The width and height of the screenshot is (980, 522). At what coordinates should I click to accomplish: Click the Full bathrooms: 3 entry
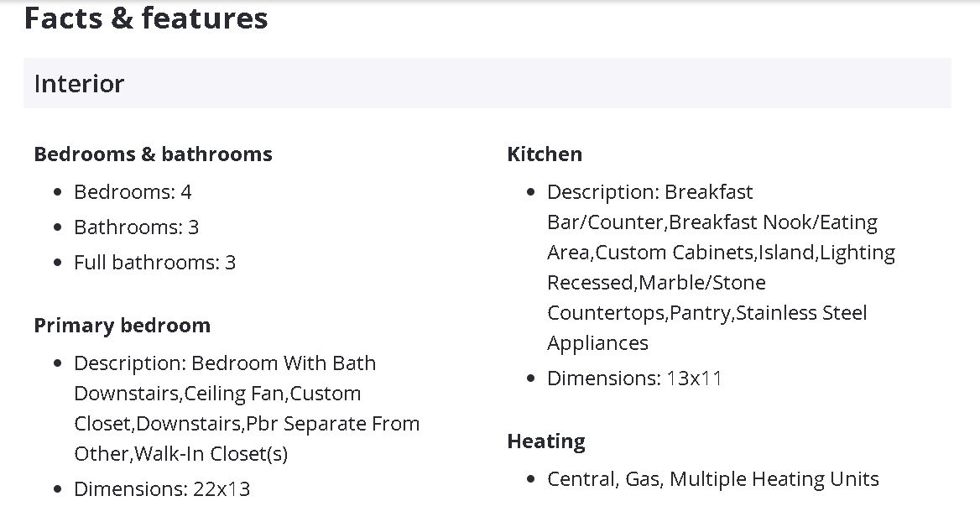point(154,263)
